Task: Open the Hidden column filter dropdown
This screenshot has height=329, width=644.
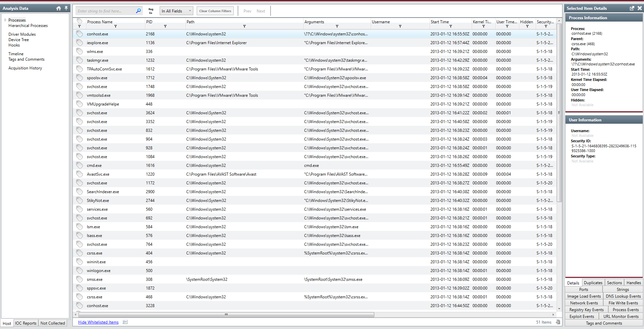Action: (527, 26)
